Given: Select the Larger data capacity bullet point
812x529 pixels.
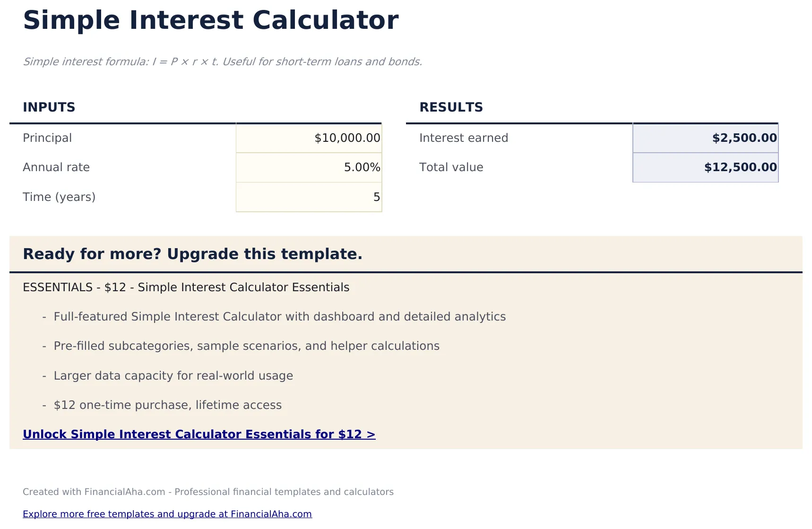Looking at the screenshot, I should (173, 376).
